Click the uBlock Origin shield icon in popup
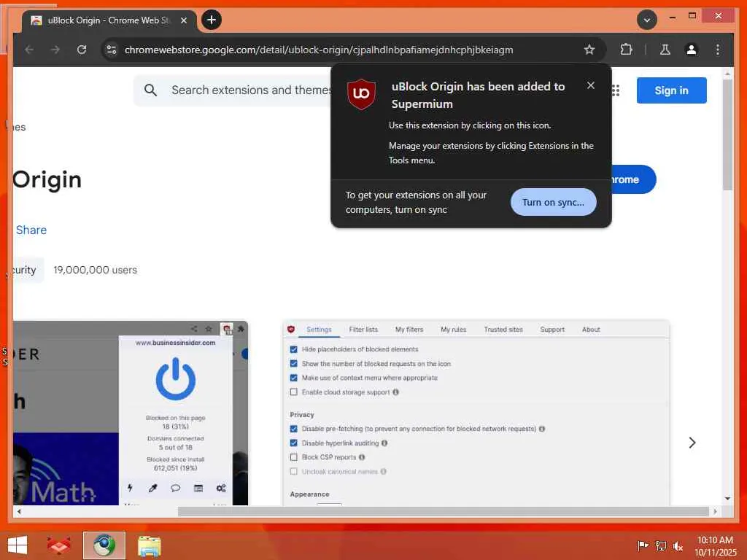The width and height of the screenshot is (747, 560). (361, 94)
